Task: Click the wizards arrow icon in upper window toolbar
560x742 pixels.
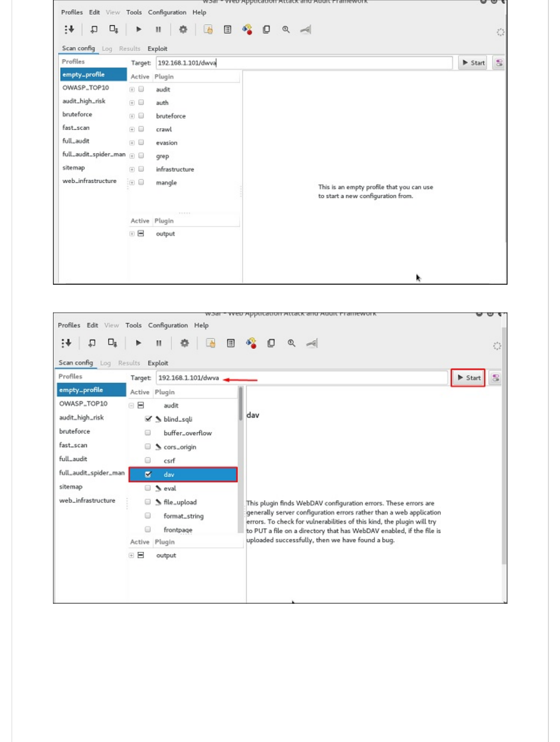Action: [x=69, y=29]
